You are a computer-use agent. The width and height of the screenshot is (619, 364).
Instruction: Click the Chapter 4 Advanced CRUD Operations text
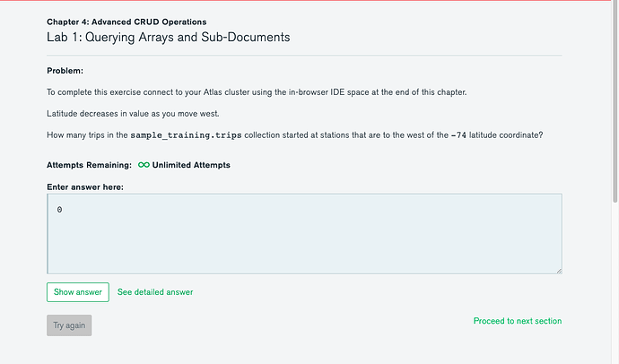click(x=126, y=21)
